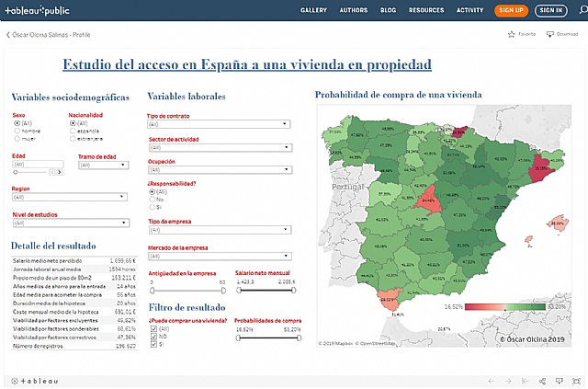Go to the Resources menu
This screenshot has height=389, width=588.
[x=425, y=10]
